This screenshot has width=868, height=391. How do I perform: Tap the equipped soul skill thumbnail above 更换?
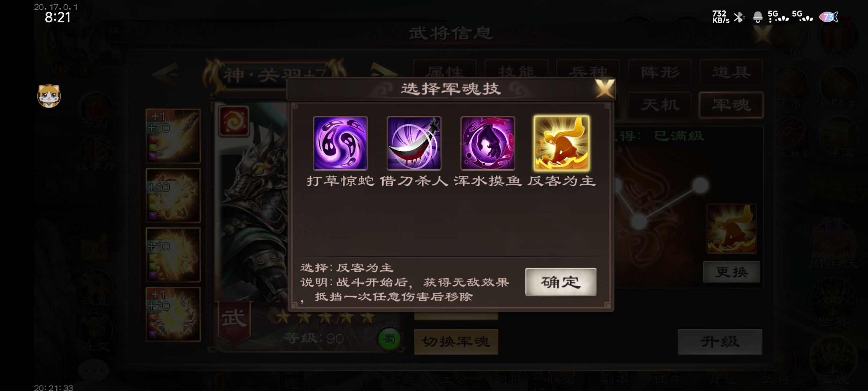tap(731, 229)
